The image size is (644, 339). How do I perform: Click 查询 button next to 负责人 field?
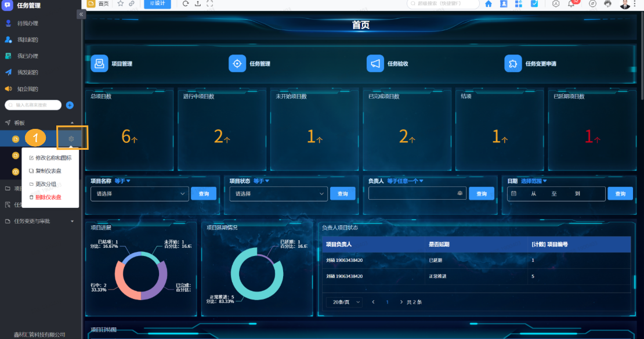[482, 194]
